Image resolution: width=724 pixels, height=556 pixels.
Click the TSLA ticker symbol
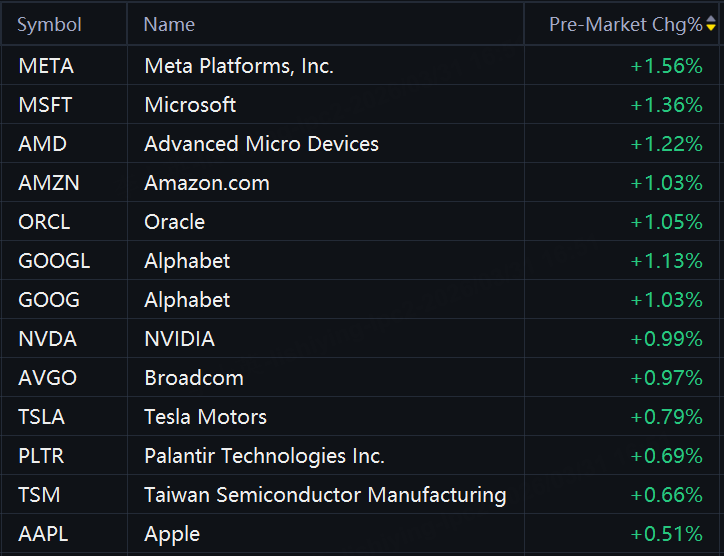tap(42, 417)
